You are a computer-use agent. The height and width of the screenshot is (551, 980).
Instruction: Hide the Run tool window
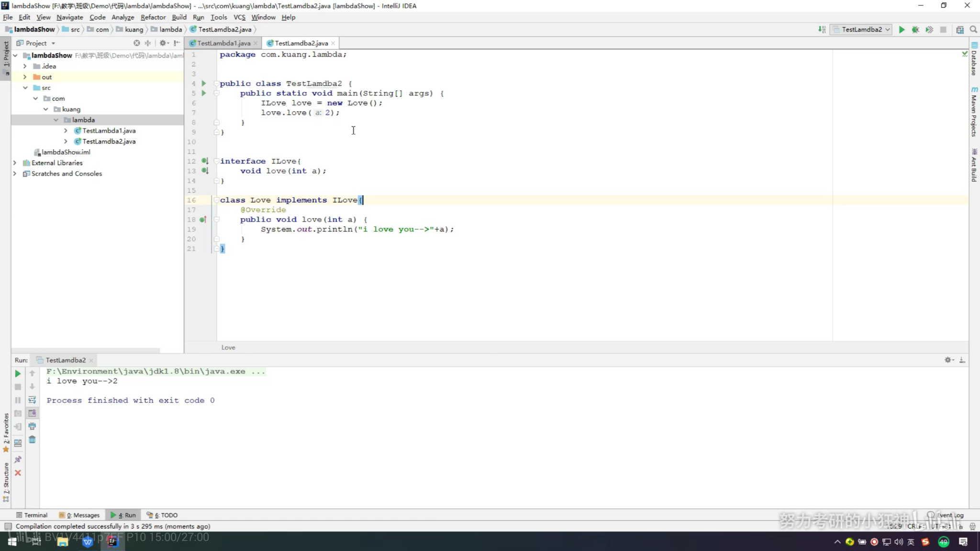[962, 360]
